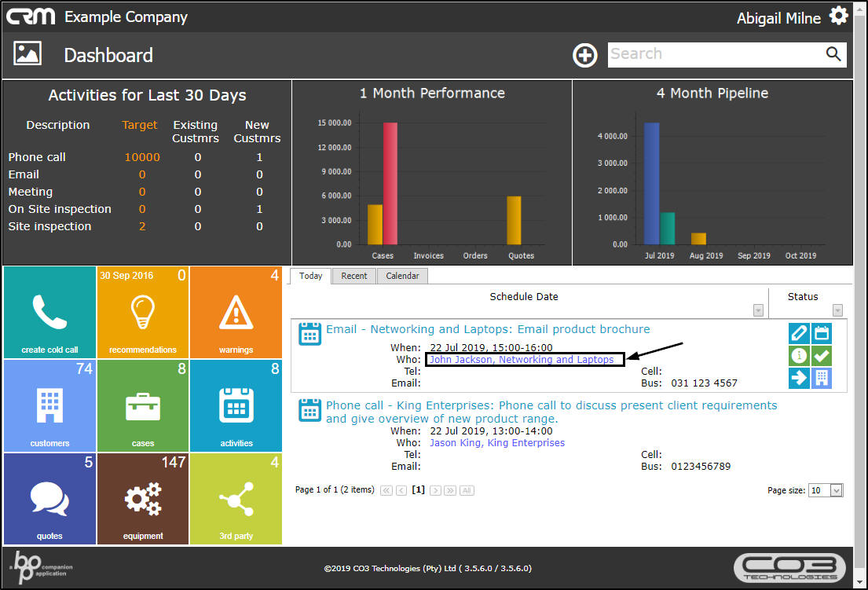The width and height of the screenshot is (868, 590).
Task: Switch to the Recent tab
Action: (354, 276)
